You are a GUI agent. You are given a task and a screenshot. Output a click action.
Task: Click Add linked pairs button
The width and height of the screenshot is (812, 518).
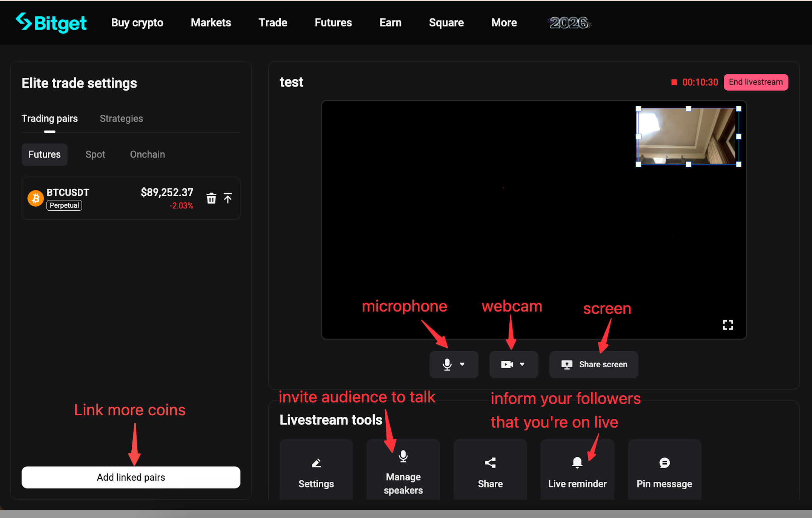coord(131,477)
